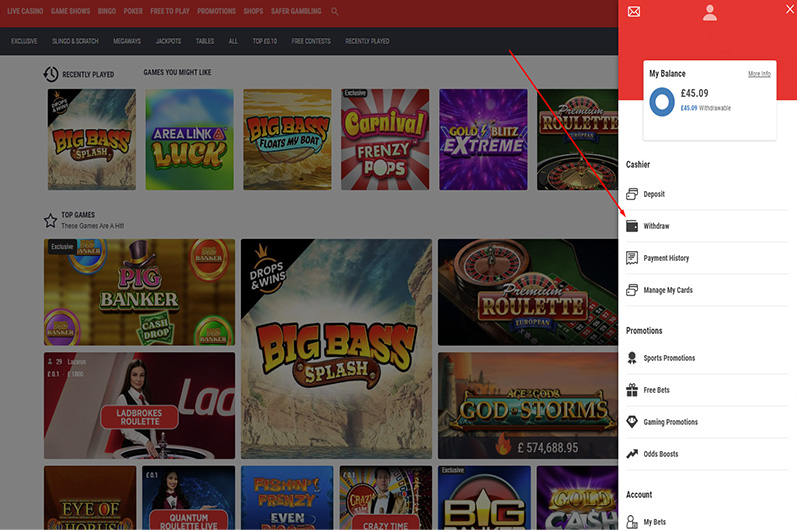Open the Promotions menu item
This screenshot has height=530, width=797.
(x=217, y=12)
